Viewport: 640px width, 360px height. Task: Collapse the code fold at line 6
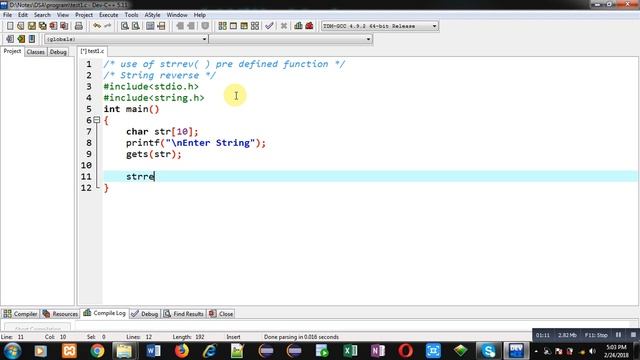pyautogui.click(x=97, y=120)
